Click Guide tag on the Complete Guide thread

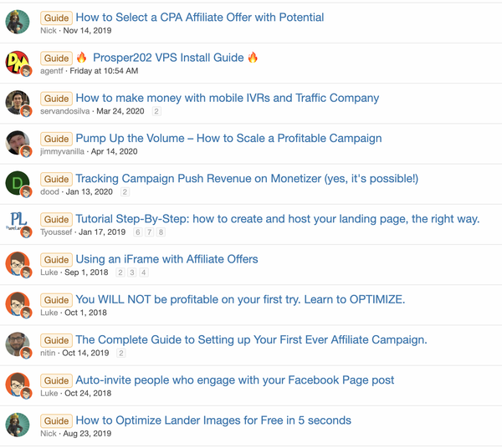click(56, 340)
